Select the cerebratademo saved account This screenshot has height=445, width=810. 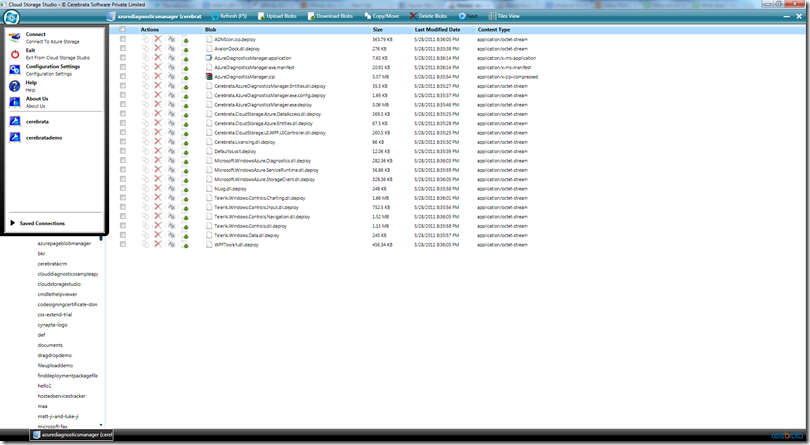click(x=44, y=138)
